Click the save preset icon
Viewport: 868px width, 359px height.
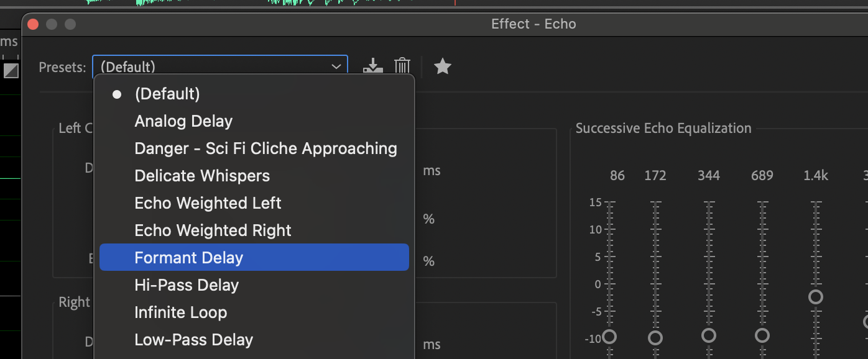tap(372, 66)
